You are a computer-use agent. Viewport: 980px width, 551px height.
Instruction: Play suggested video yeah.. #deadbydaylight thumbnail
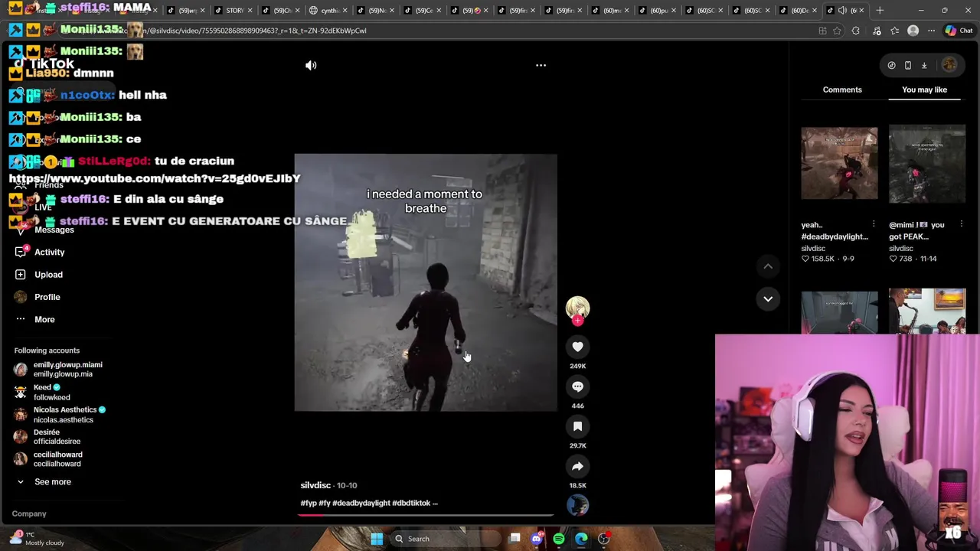coord(839,163)
